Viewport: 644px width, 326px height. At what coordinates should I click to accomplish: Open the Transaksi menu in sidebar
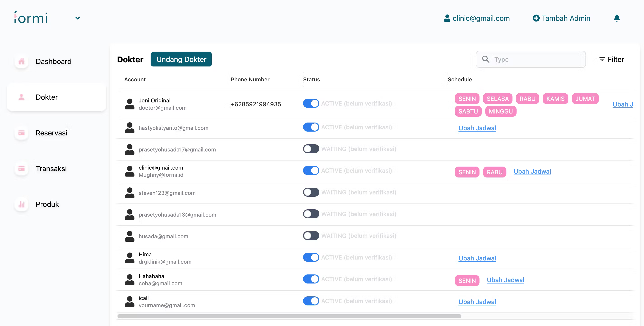[x=51, y=169]
